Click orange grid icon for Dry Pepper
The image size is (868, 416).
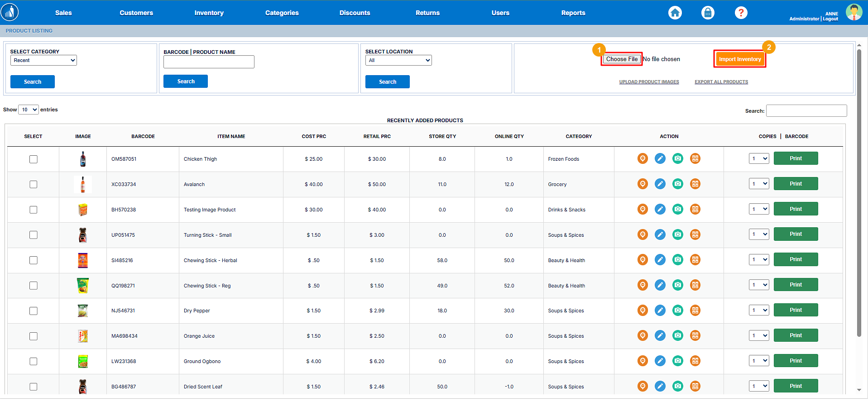[695, 310]
